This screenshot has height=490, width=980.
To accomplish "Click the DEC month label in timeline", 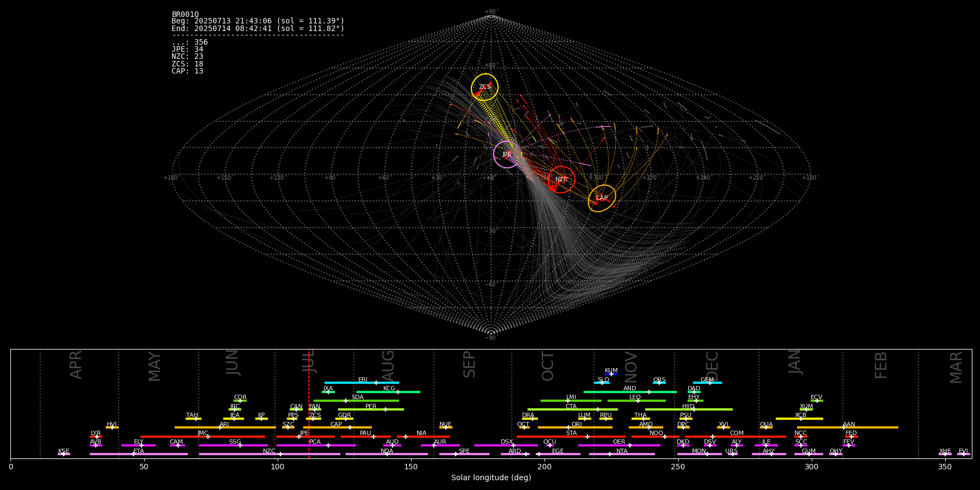I will (712, 366).
